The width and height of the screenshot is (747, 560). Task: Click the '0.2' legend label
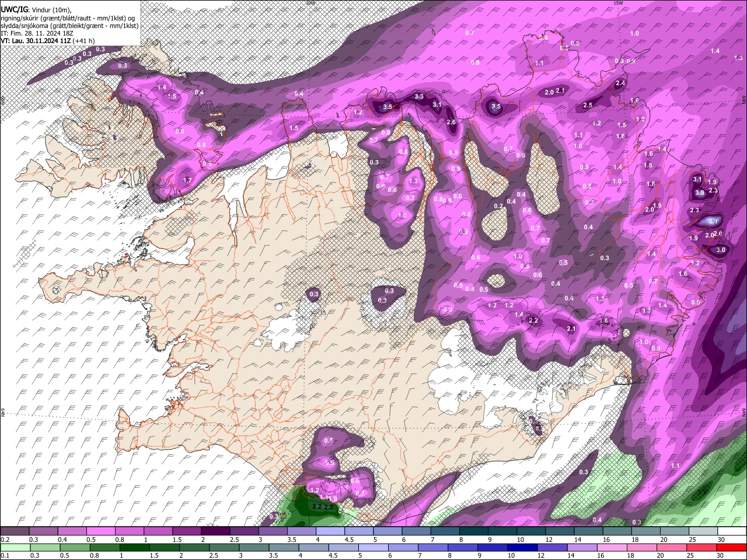[5, 540]
